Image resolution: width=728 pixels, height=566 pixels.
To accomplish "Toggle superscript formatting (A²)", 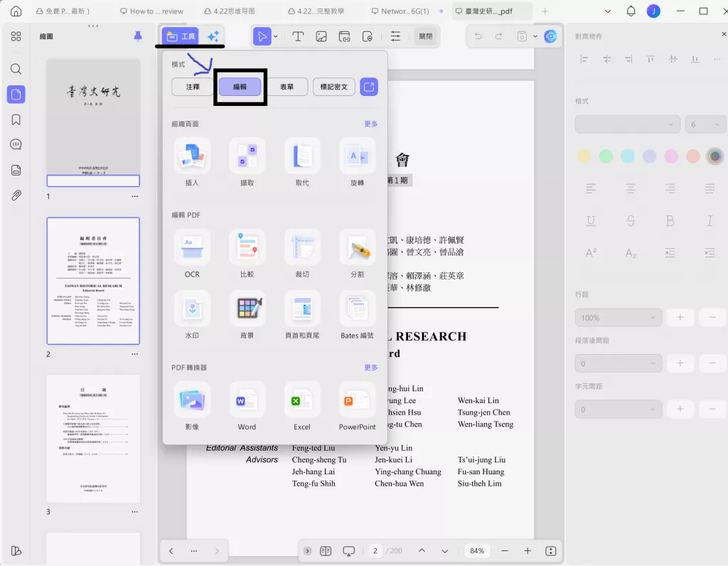I will click(x=591, y=253).
